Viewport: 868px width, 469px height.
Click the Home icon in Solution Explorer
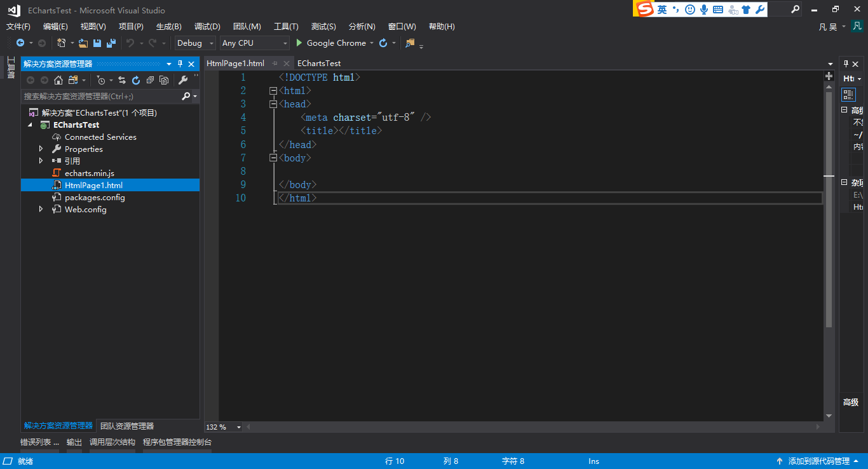pos(58,80)
